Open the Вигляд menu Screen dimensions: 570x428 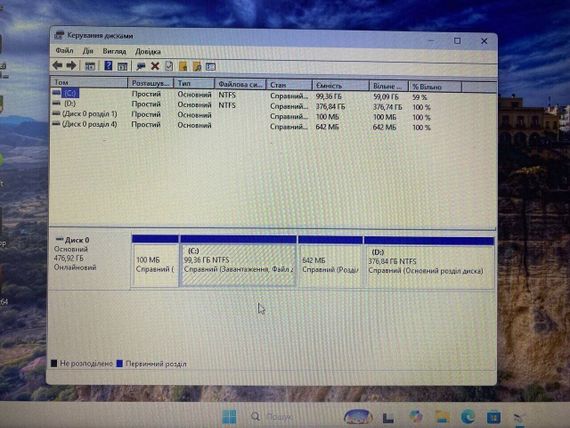point(114,51)
